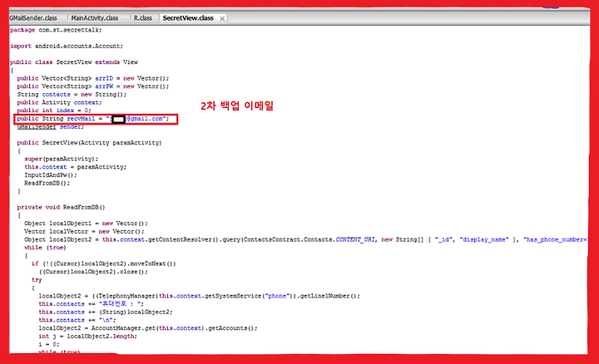Close the SecretView.class tab

click(x=222, y=18)
